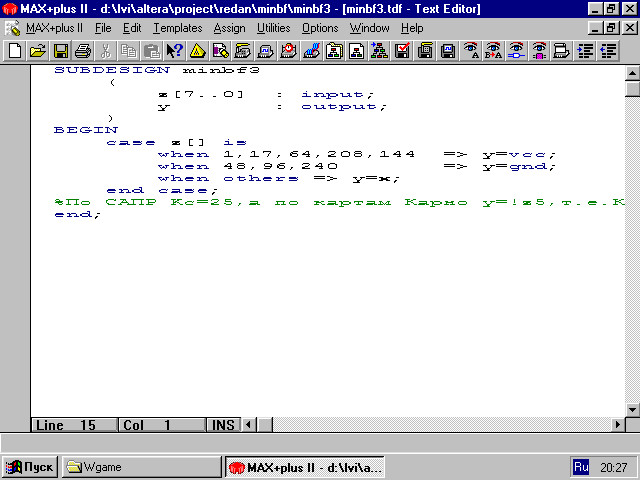Open Floorplan Editor icon with the pencil
The width and height of the screenshot is (640, 480).
[220, 51]
